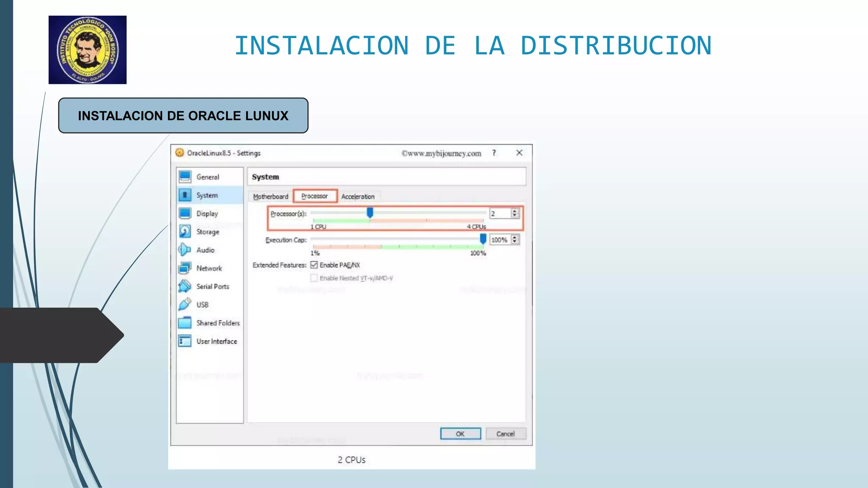The width and height of the screenshot is (868, 488).
Task: Select the Processor tab
Action: [x=315, y=196]
